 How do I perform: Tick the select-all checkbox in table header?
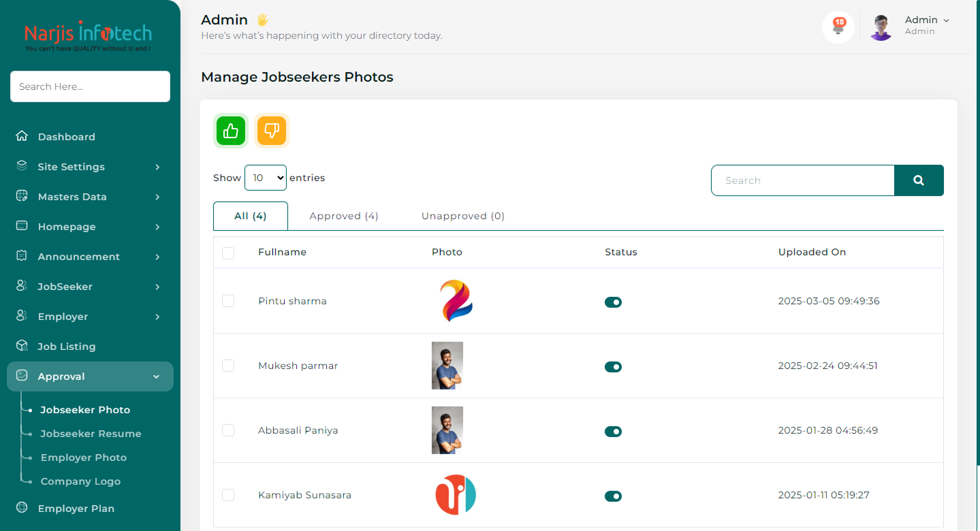[228, 253]
